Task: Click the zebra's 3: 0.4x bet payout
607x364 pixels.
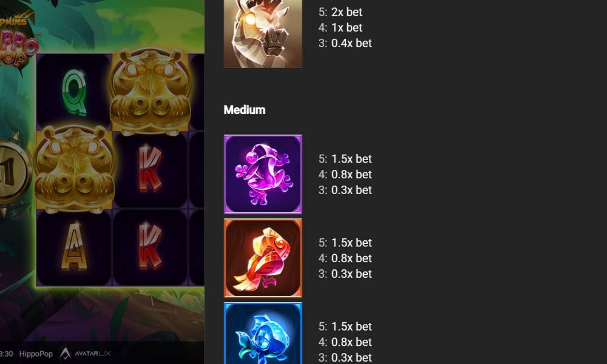Action: pyautogui.click(x=345, y=43)
